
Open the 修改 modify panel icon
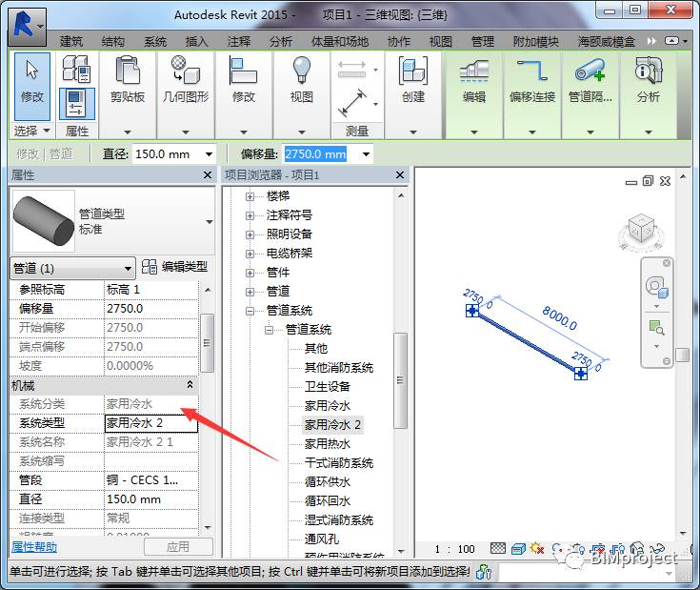(243, 71)
